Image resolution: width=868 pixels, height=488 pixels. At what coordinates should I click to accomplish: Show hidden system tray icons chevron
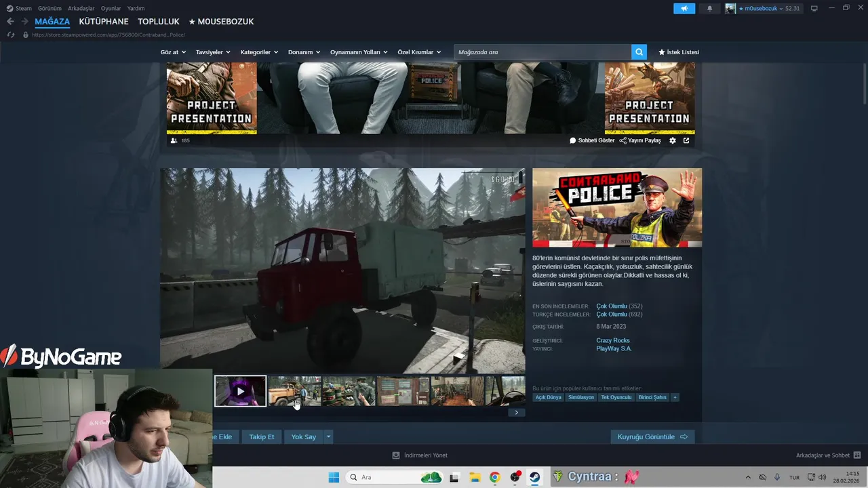(x=748, y=477)
